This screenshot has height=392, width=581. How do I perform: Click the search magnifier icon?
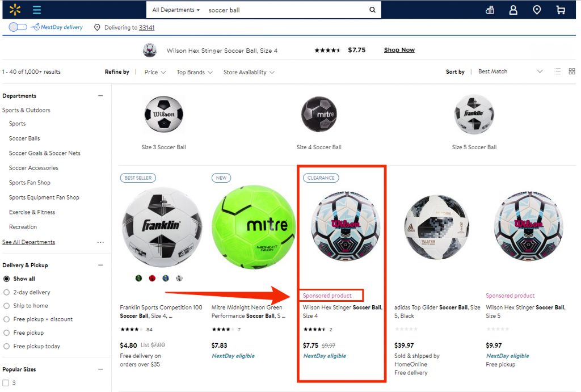pos(372,10)
